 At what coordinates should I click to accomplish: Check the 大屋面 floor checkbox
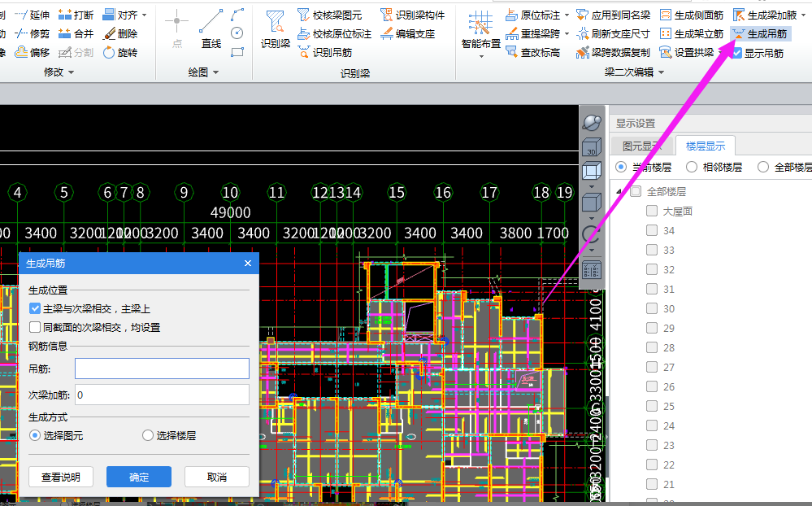point(652,211)
